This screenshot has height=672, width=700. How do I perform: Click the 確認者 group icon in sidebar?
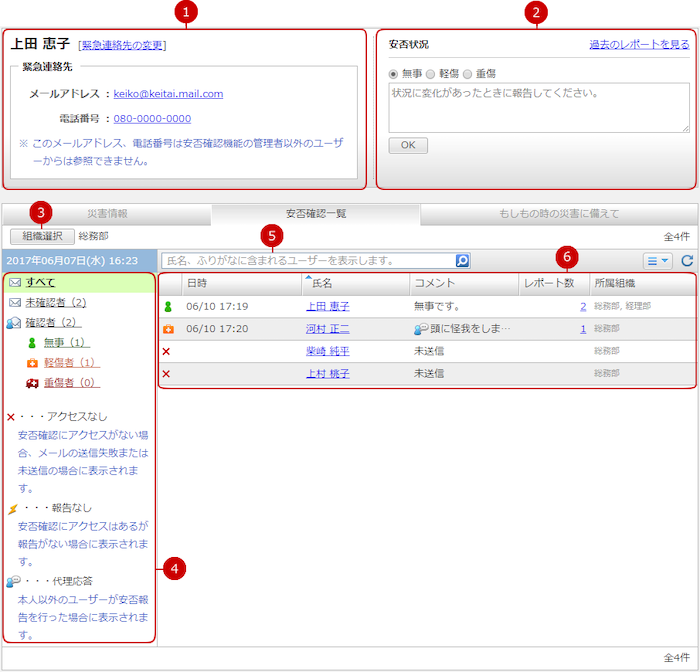click(x=15, y=323)
